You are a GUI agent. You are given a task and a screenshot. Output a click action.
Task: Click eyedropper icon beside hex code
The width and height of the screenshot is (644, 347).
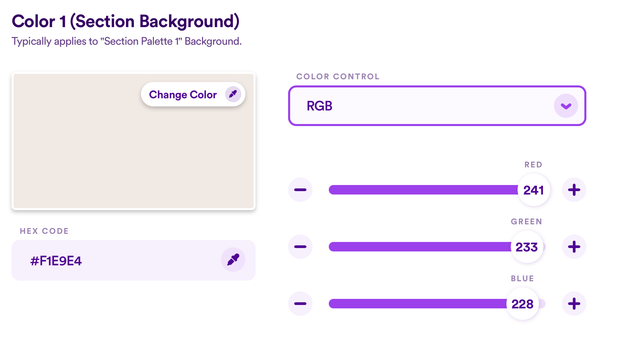click(233, 260)
